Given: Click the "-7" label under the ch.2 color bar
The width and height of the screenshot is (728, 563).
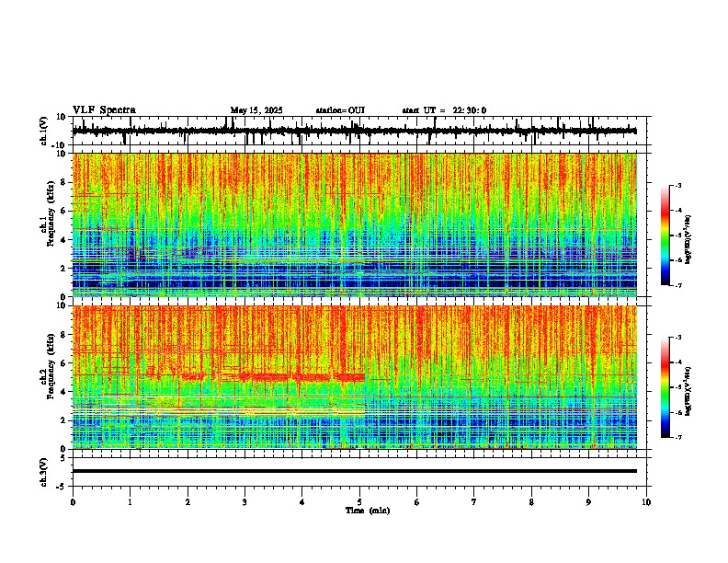Looking at the screenshot, I should [x=677, y=438].
